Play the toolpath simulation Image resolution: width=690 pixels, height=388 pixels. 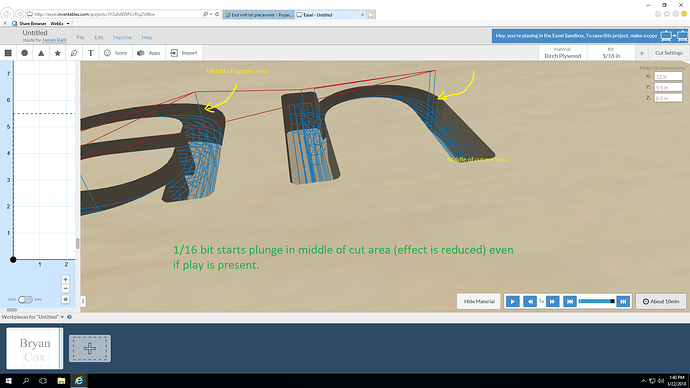point(512,301)
